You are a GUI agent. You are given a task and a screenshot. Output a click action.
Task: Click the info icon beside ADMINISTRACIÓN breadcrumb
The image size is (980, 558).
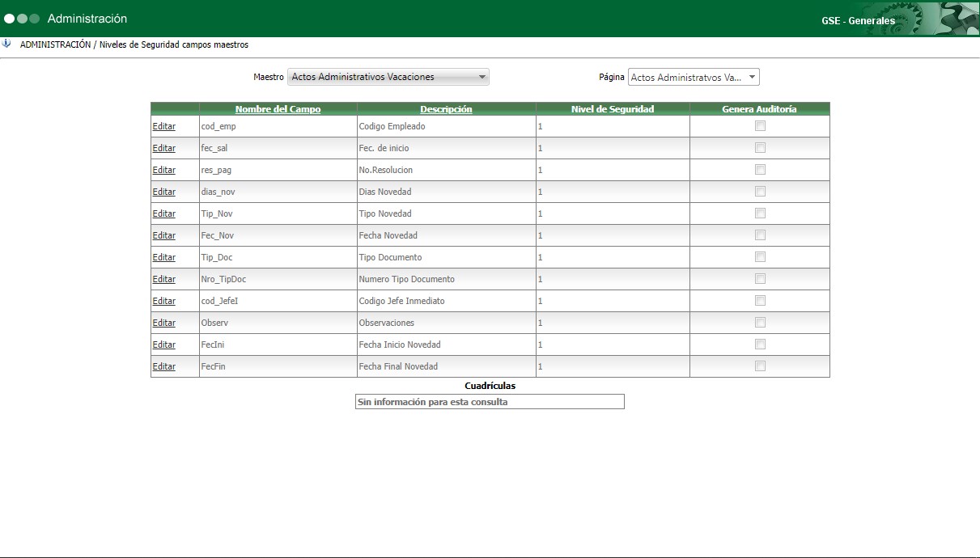click(x=6, y=44)
